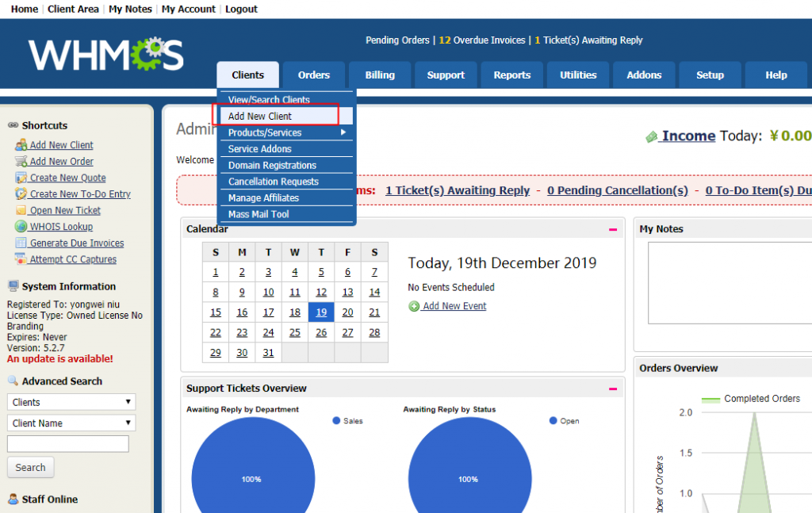
Task: Select Mass Mail Tool from the menu
Action: pos(287,214)
